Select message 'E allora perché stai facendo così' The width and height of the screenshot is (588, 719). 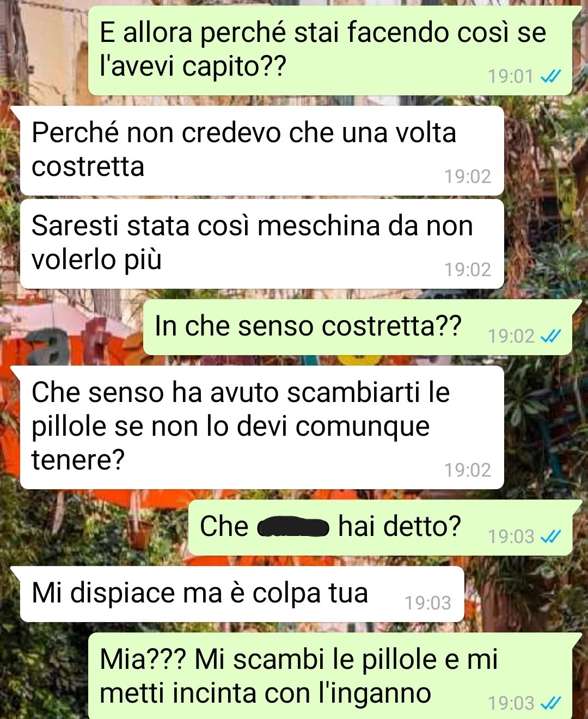[330, 50]
